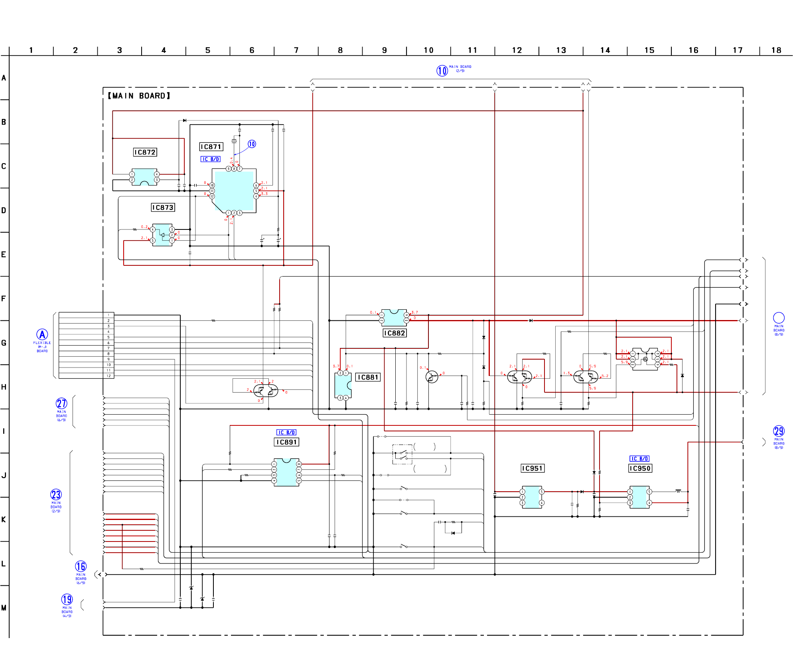This screenshot has width=793, height=672.
Task: Click circled A flexible board marker
Action: 42,334
